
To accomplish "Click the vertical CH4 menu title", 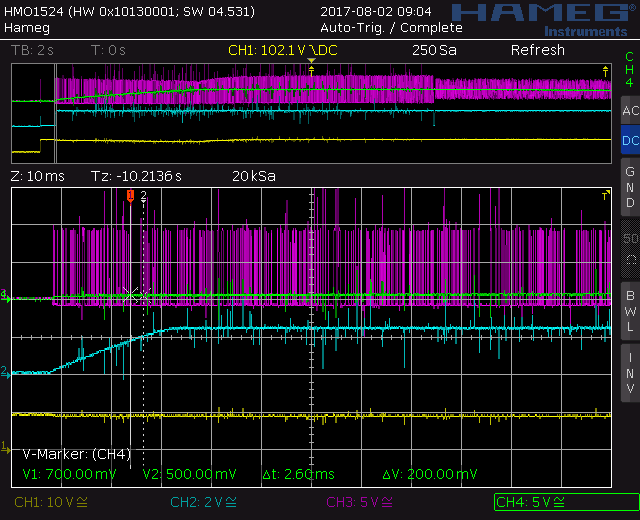I will pos(629,69).
